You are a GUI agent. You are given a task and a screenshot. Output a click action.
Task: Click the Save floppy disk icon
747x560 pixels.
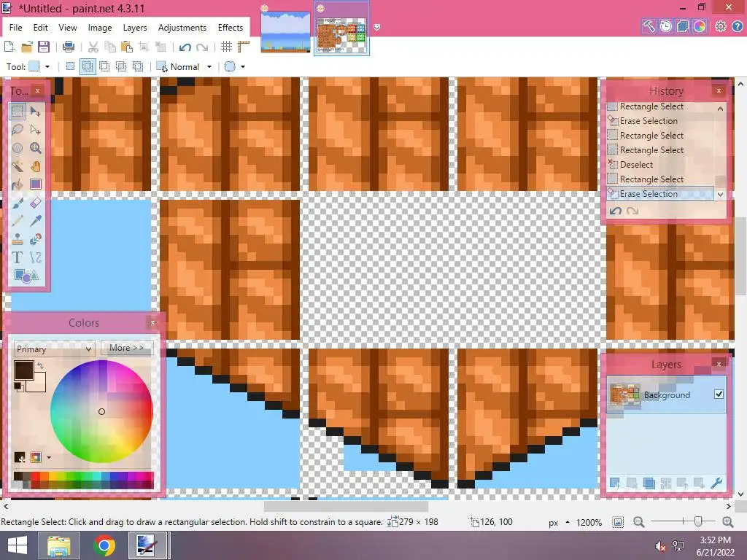point(44,47)
